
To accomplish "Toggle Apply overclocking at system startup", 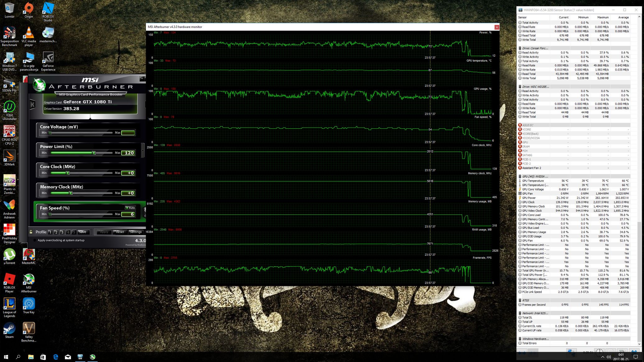I will coord(35,240).
